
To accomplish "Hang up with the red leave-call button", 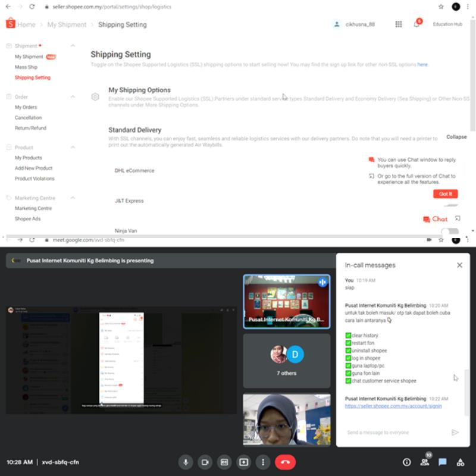I will click(x=285, y=462).
